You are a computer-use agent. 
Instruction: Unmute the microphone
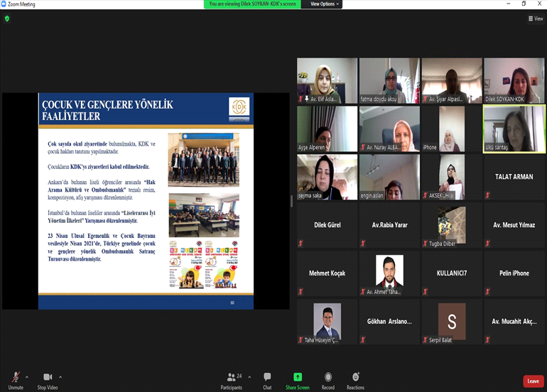click(16, 378)
